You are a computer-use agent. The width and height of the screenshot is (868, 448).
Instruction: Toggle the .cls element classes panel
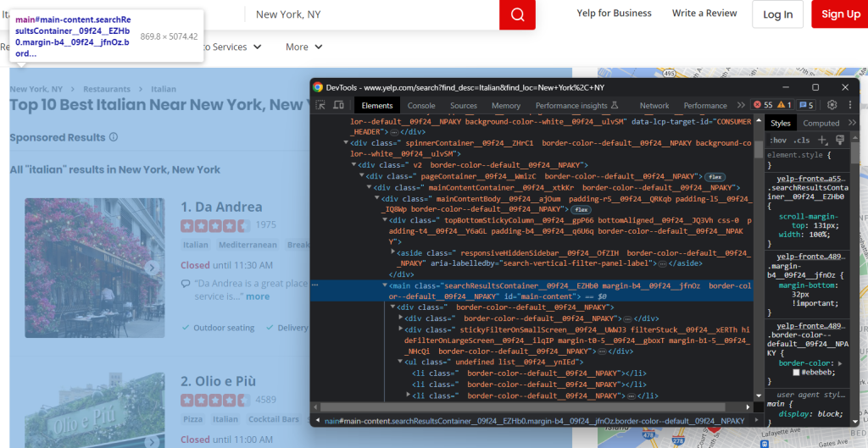click(x=801, y=140)
